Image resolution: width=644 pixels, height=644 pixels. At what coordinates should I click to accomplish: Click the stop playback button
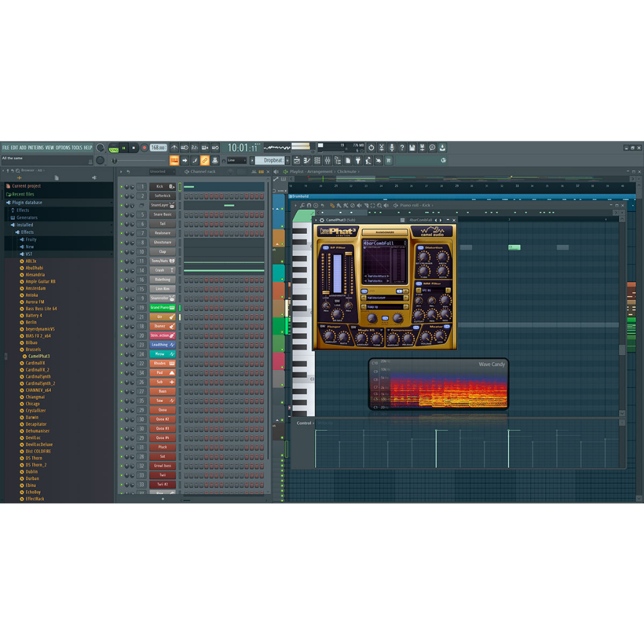tap(133, 148)
